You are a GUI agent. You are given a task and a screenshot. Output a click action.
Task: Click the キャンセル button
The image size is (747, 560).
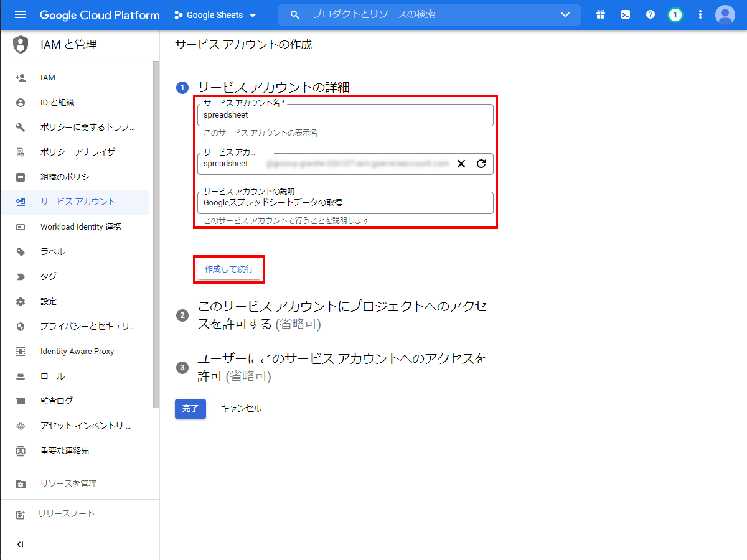click(x=242, y=409)
